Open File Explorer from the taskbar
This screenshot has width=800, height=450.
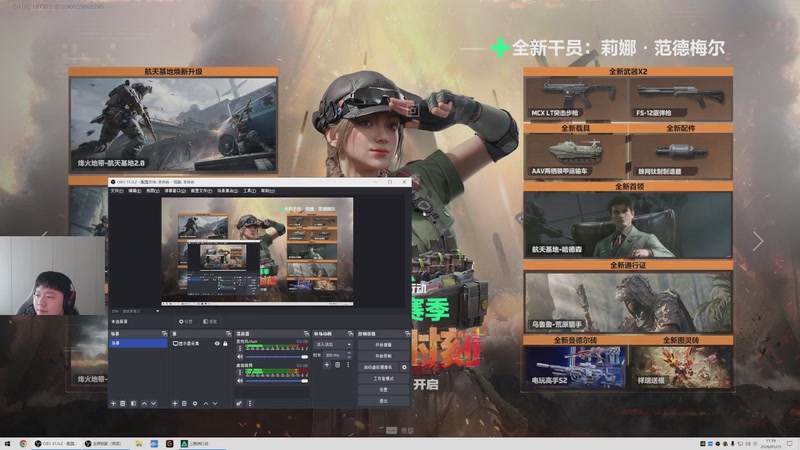[x=139, y=444]
